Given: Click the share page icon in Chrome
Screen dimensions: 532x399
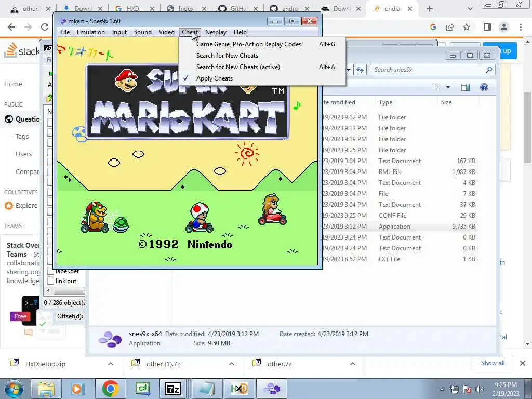Looking at the screenshot, I should [x=450, y=27].
